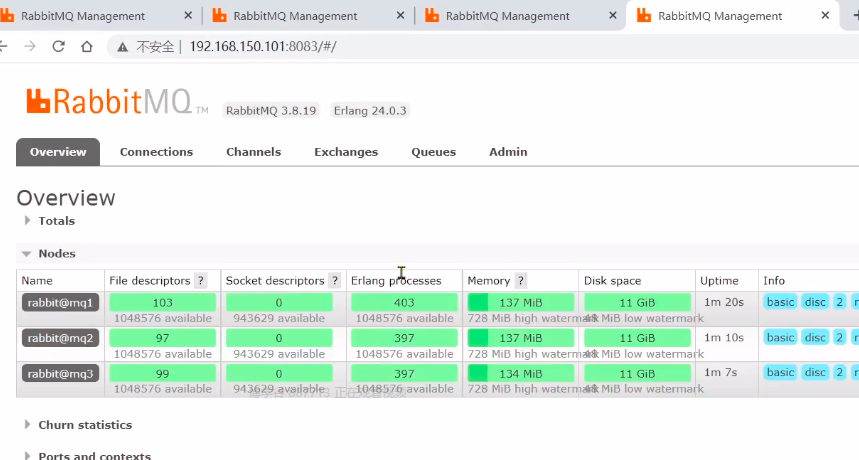Click the Erlang processes column header
Screen dimensions: 859x460
pyautogui.click(x=396, y=281)
